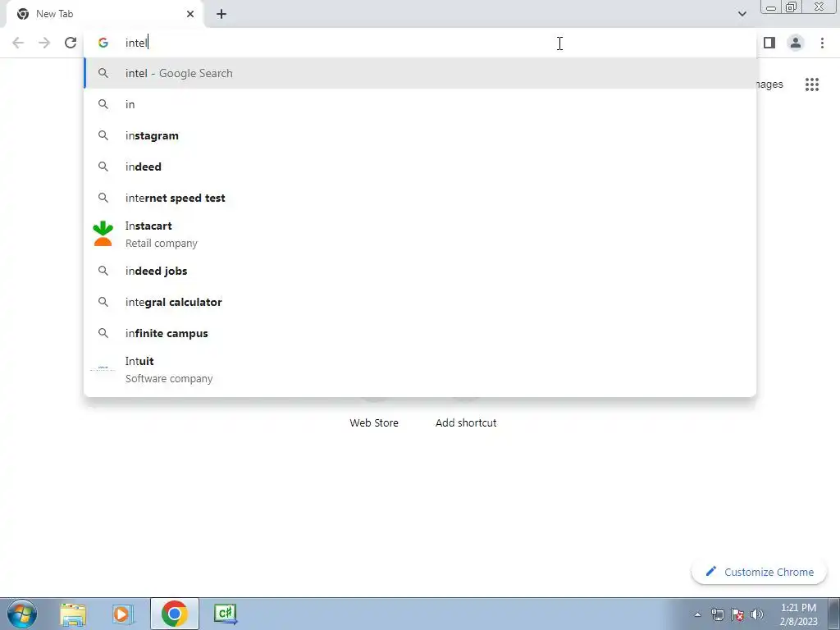Choose the Intuit software company suggestion

tap(420, 370)
